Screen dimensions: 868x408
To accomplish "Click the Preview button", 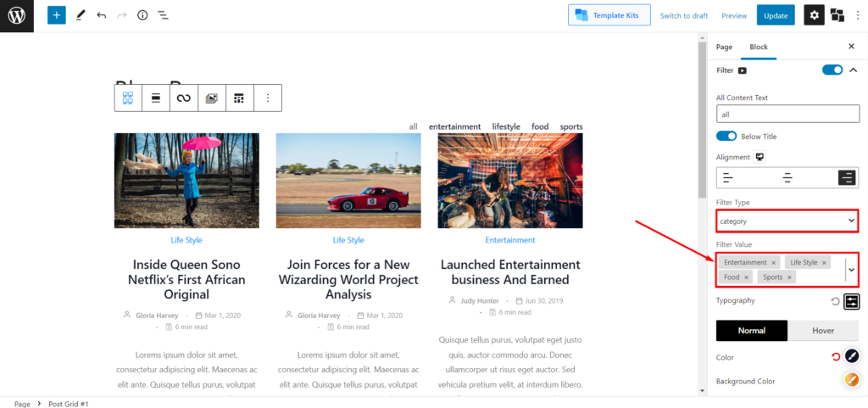I will point(734,15).
